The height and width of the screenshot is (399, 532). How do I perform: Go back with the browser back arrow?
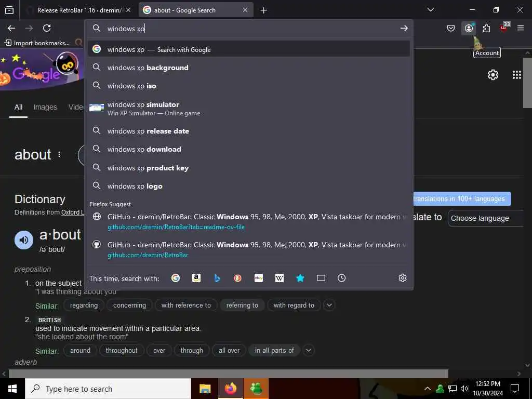tap(11, 28)
